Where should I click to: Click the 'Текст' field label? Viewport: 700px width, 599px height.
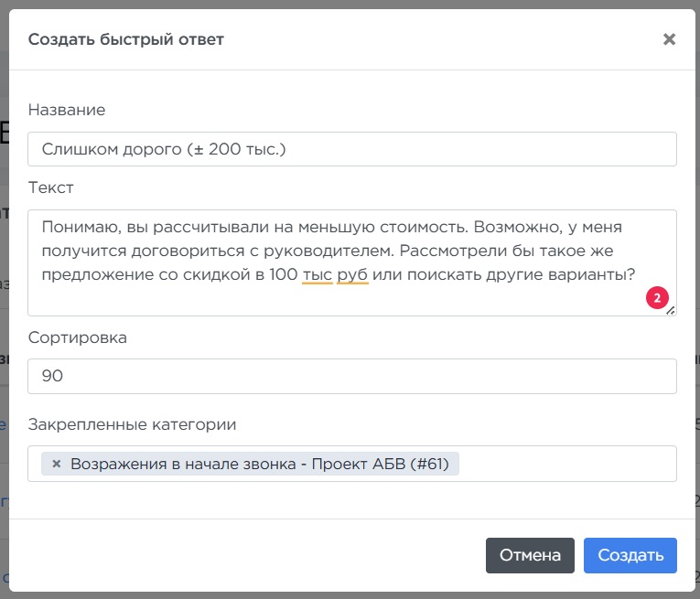[x=51, y=187]
